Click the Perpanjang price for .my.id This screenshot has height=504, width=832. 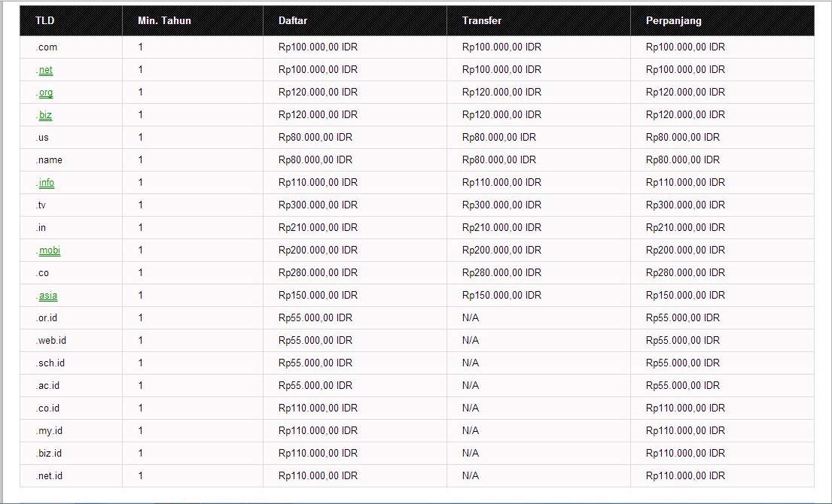685,431
